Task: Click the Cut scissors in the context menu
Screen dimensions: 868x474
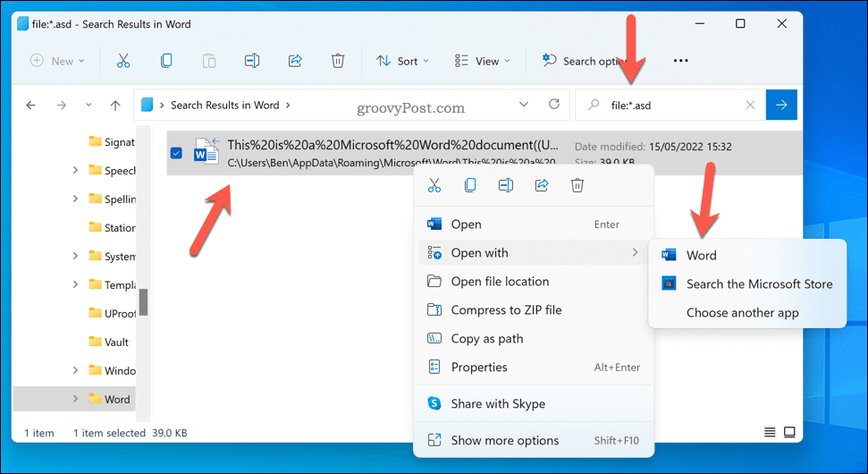Action: point(434,185)
